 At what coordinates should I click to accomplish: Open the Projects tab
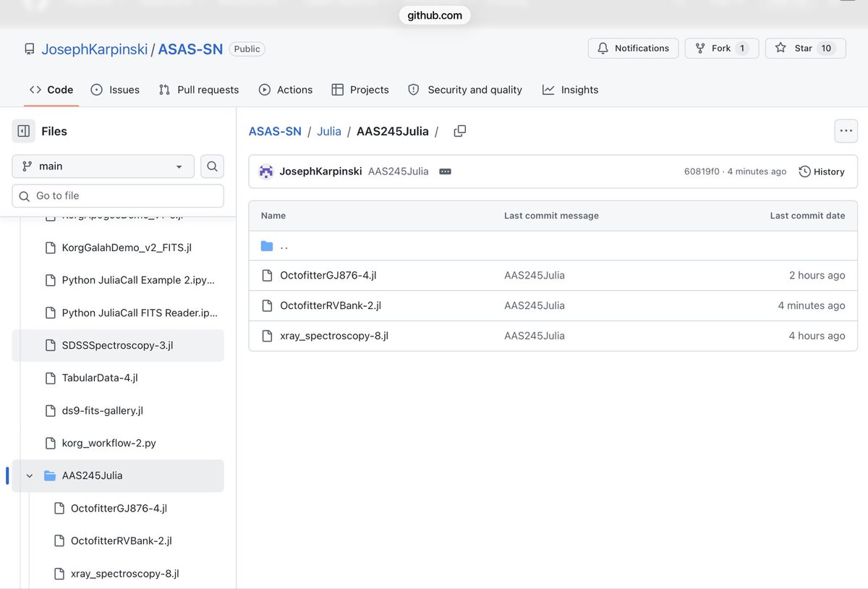click(360, 90)
